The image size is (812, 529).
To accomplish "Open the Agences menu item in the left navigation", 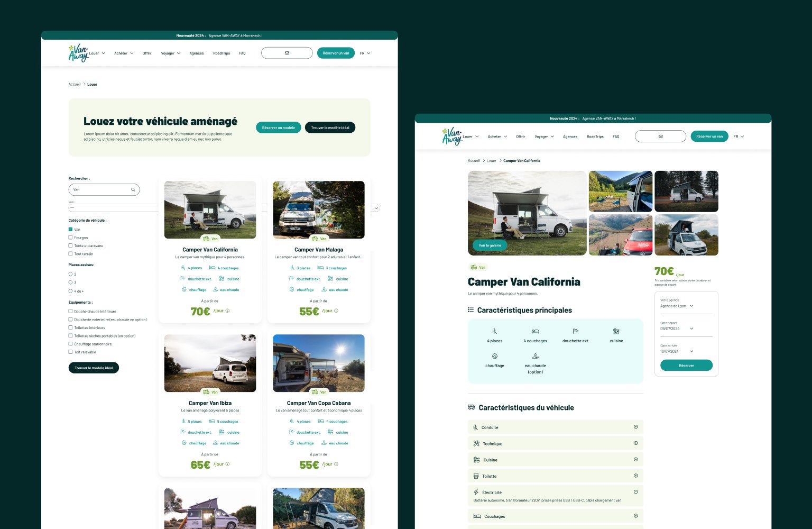I will pos(197,53).
